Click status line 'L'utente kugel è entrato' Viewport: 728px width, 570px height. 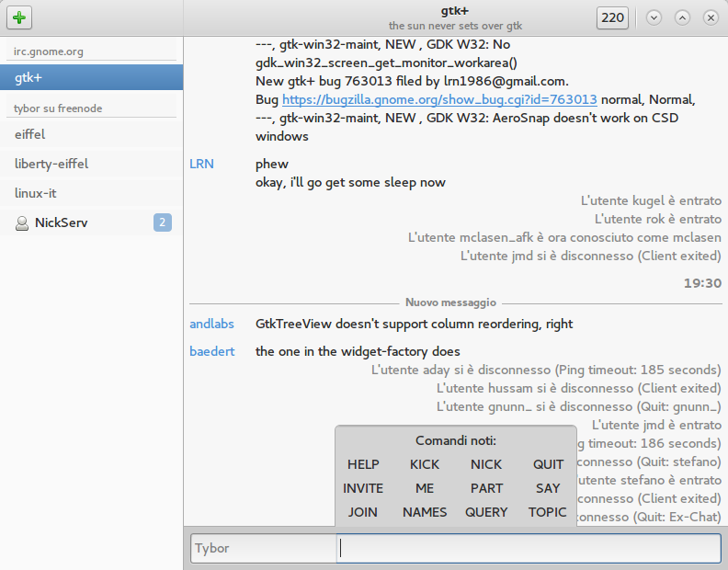tap(651, 200)
